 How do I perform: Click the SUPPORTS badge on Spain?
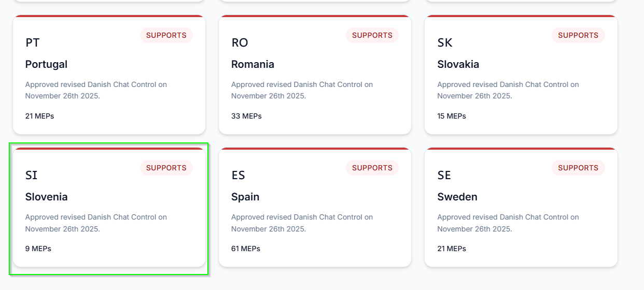coord(372,168)
